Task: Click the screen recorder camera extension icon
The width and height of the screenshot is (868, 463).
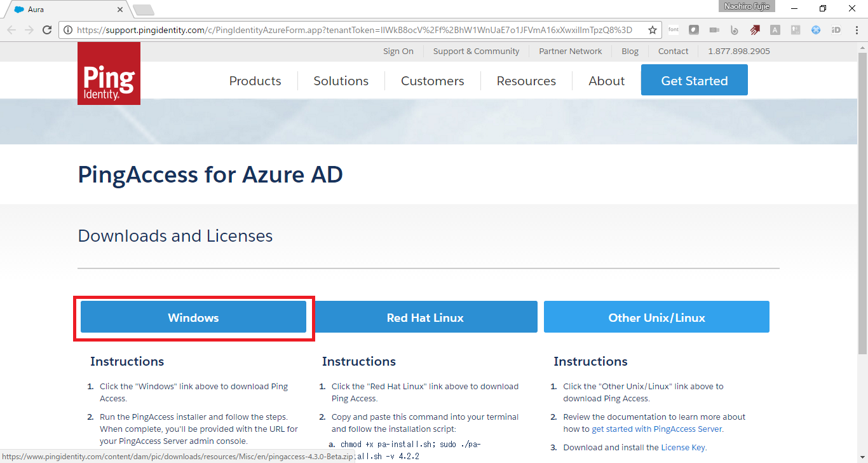Action: pos(714,29)
